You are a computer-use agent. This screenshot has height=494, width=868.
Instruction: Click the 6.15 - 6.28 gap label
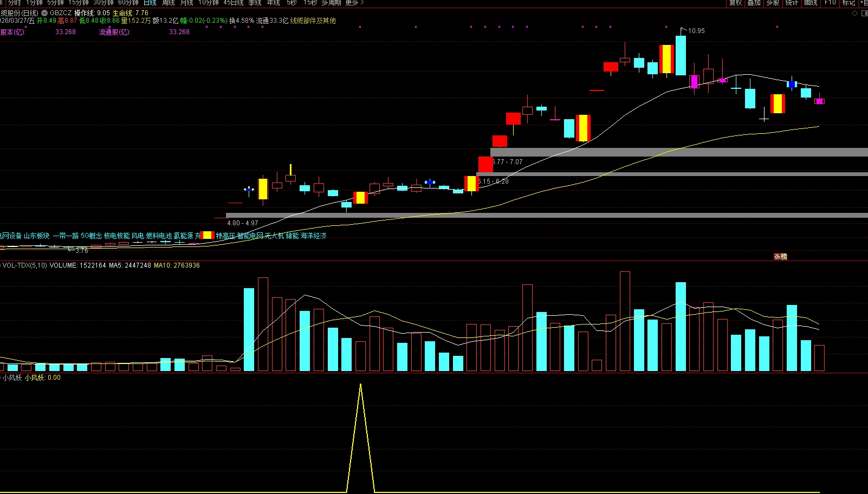pos(494,181)
